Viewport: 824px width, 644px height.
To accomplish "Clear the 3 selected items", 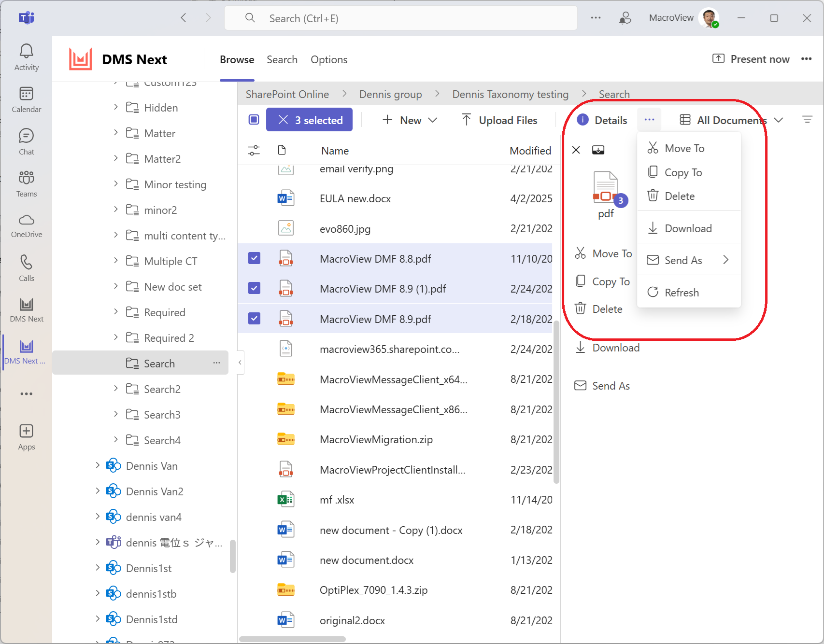I will point(309,120).
